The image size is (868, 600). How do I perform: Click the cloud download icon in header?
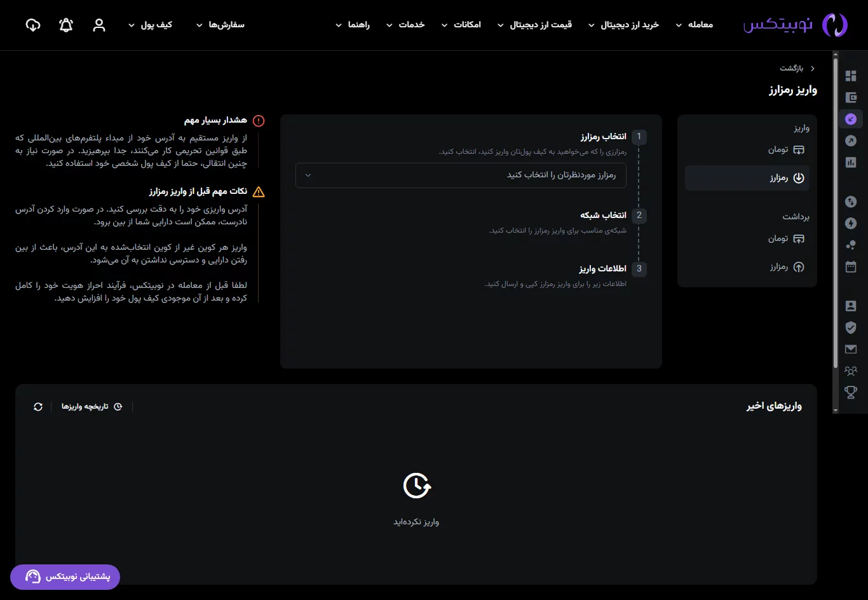[33, 25]
